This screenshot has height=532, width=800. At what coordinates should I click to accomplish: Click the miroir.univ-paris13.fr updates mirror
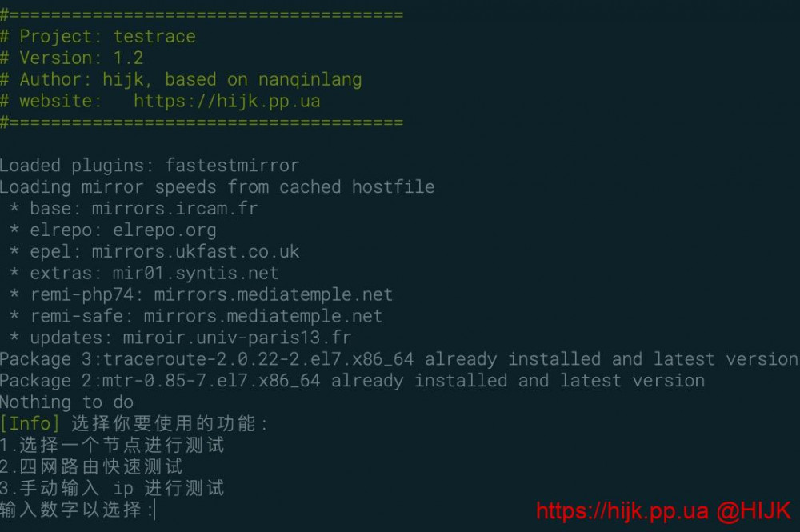coord(237,338)
